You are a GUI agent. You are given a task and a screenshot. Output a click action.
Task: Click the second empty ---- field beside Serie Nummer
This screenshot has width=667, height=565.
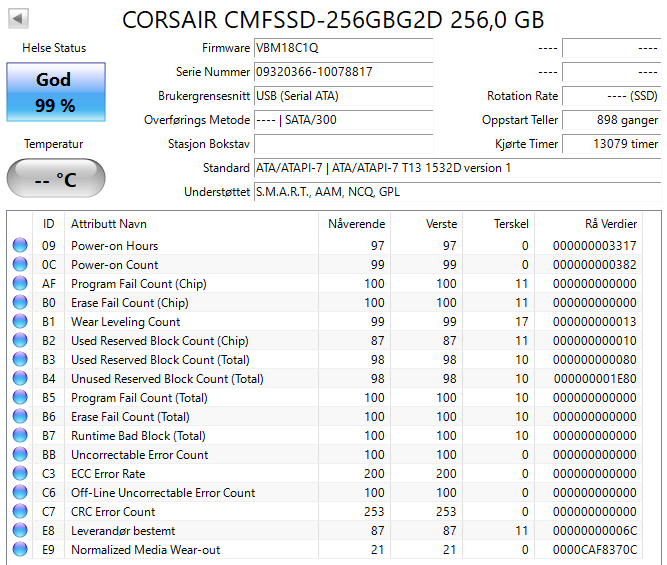click(x=612, y=72)
